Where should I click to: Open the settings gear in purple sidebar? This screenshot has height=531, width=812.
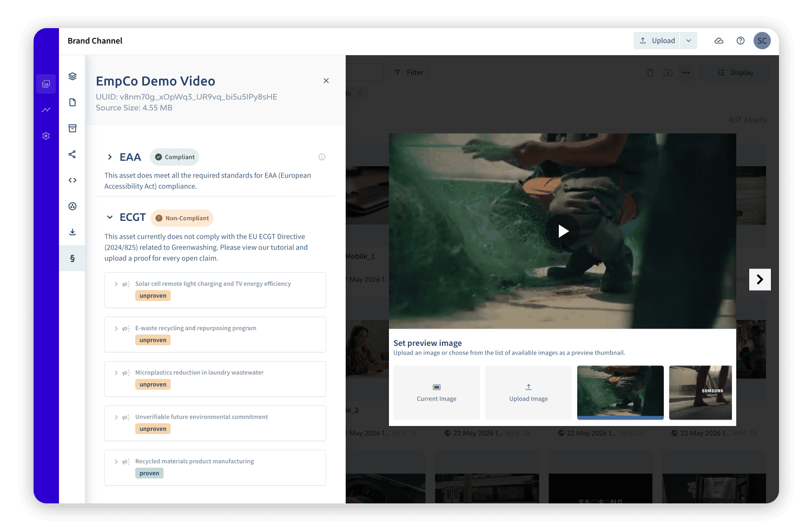(x=46, y=136)
